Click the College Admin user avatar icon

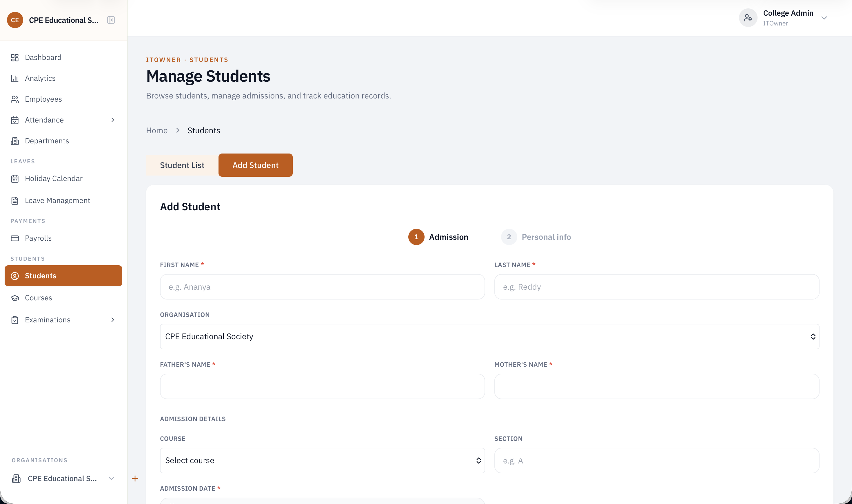coord(748,18)
